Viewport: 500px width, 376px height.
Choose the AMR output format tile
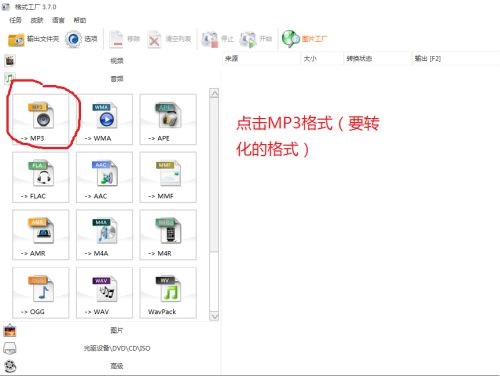click(41, 235)
